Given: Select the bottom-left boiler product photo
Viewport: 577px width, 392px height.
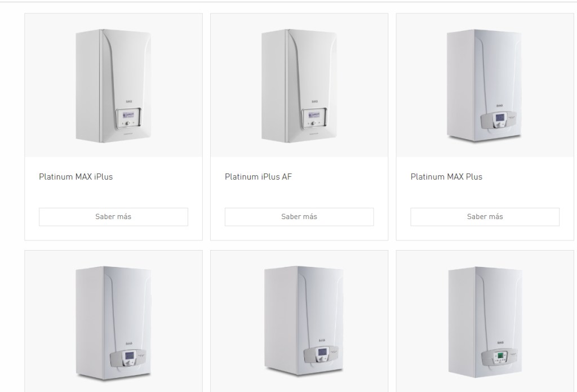Looking at the screenshot, I should click(x=113, y=322).
